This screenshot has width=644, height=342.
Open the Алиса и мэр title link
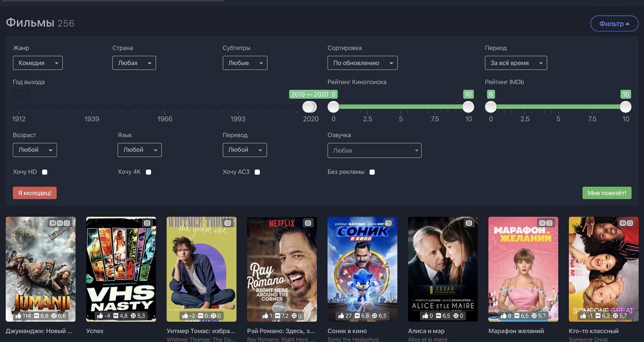[426, 331]
